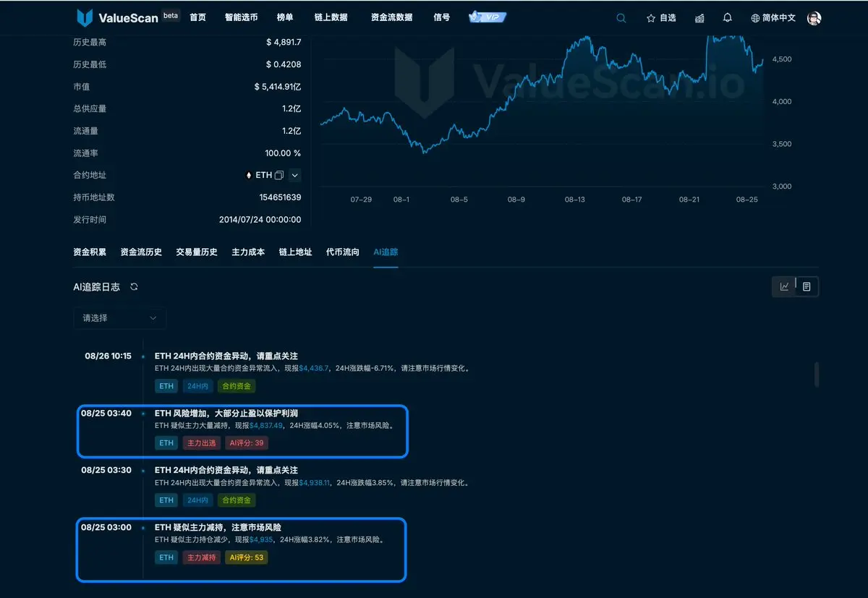Click ETH tag in 08/25 03:00 entry
The image size is (868, 598).
click(166, 558)
